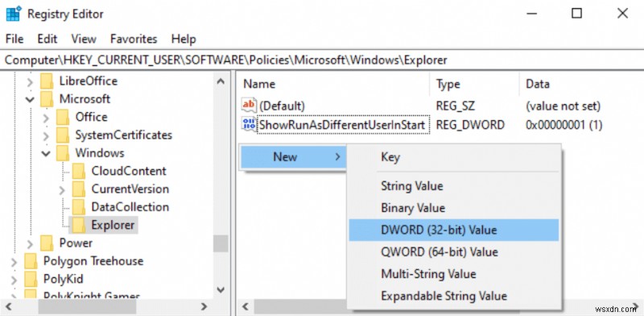Click the Explorer folder icon
This screenshot has width=644, height=316.
[78, 225]
